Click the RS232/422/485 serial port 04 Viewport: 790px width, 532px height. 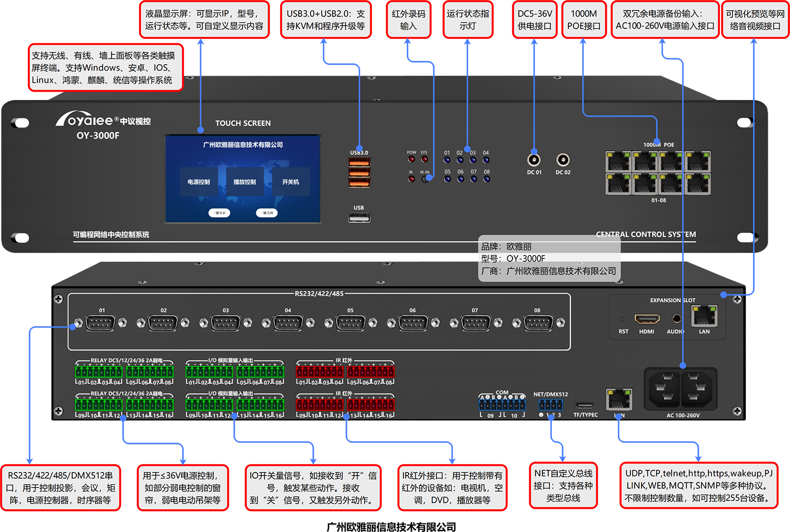(x=288, y=323)
